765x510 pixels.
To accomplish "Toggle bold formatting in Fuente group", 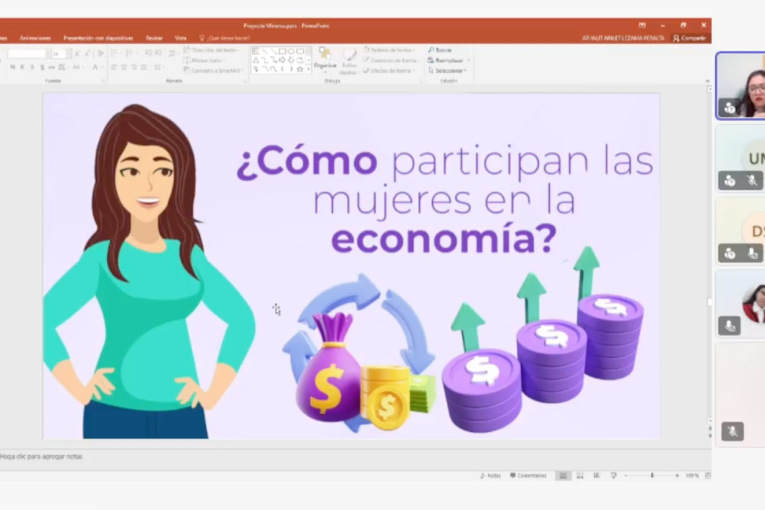I will click(12, 67).
